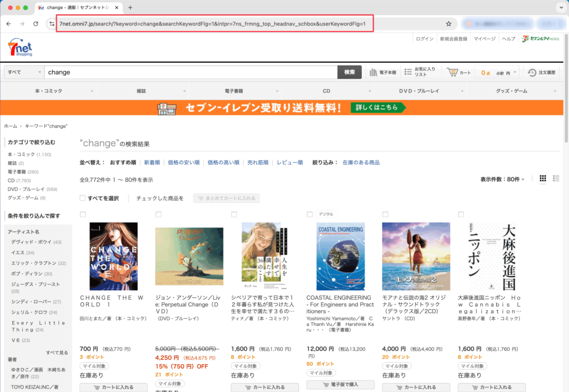Tick checkbox for COASTAL ENGINEERING ebook
This screenshot has width=569, height=392.
(310, 214)
